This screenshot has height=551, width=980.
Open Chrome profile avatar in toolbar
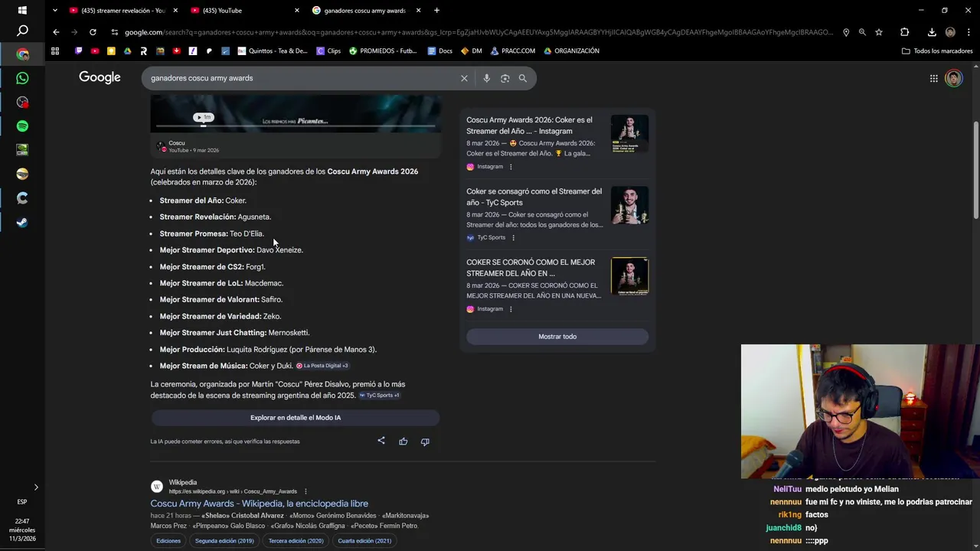(950, 32)
